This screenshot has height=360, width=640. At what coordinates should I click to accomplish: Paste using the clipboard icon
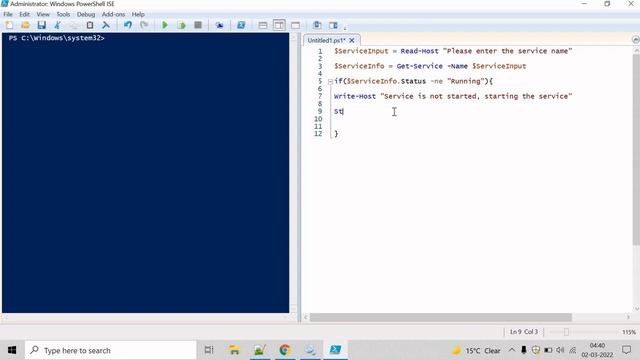click(x=90, y=25)
